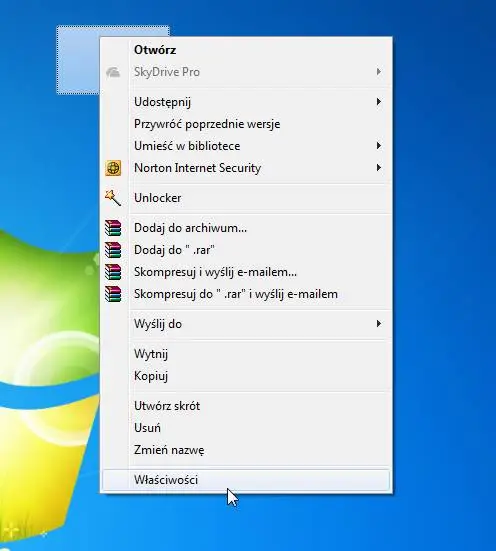Click WinRAR icon beside Dodaj do archiwum
Viewport: 496px width, 551px height.
coord(113,228)
